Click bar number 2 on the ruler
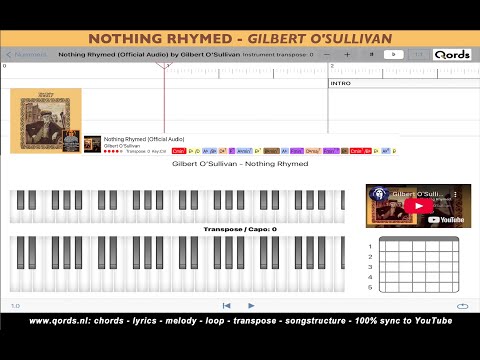Viewport: 480px width, 360px height. click(x=332, y=66)
